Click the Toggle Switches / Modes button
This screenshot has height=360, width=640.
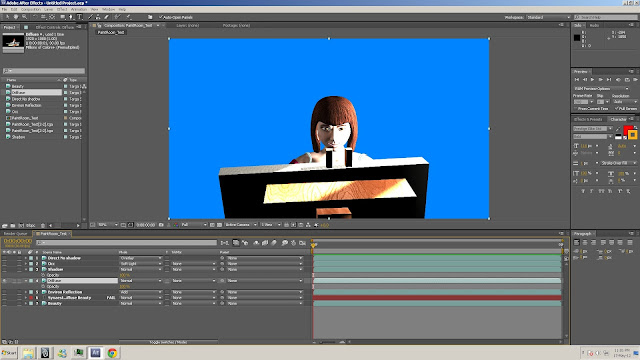pyautogui.click(x=168, y=342)
